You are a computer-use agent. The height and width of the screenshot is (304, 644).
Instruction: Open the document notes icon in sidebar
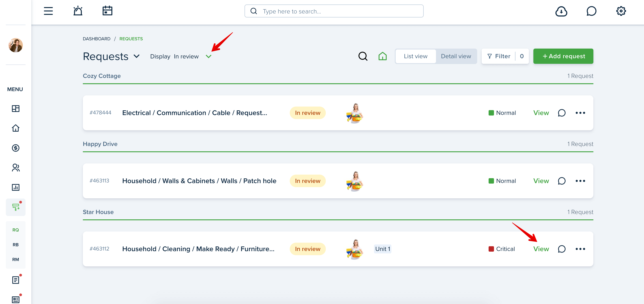15,280
